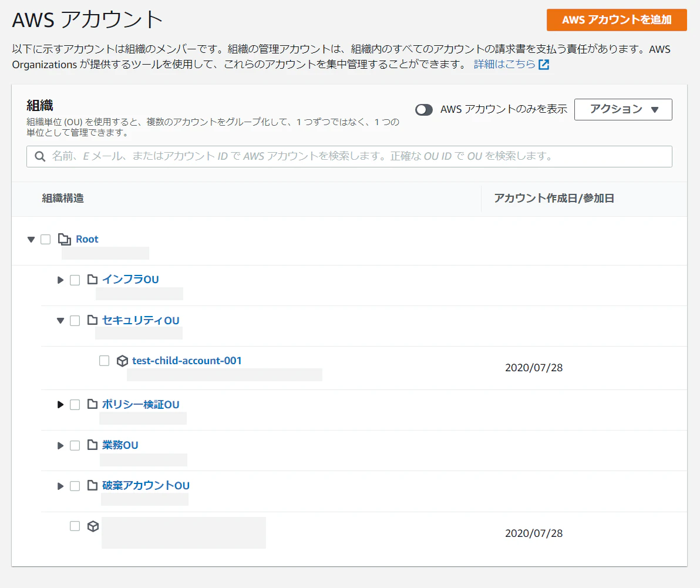The image size is (700, 588).
Task: Click the 破棄アカウントOU folder icon
Action: pos(92,485)
